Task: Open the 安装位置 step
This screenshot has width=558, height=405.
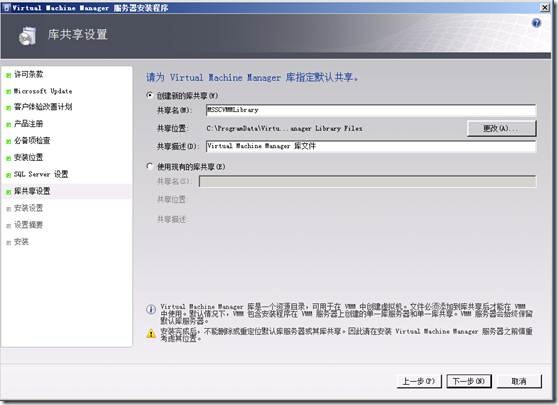Action: (28, 157)
